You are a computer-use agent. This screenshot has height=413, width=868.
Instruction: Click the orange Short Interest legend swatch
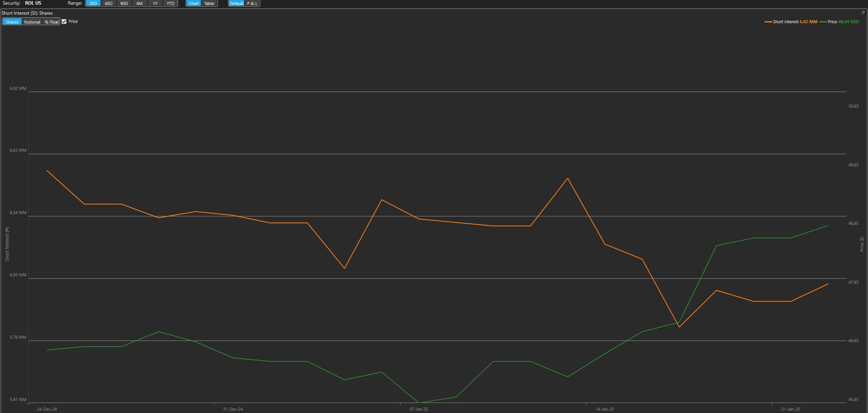click(x=768, y=22)
